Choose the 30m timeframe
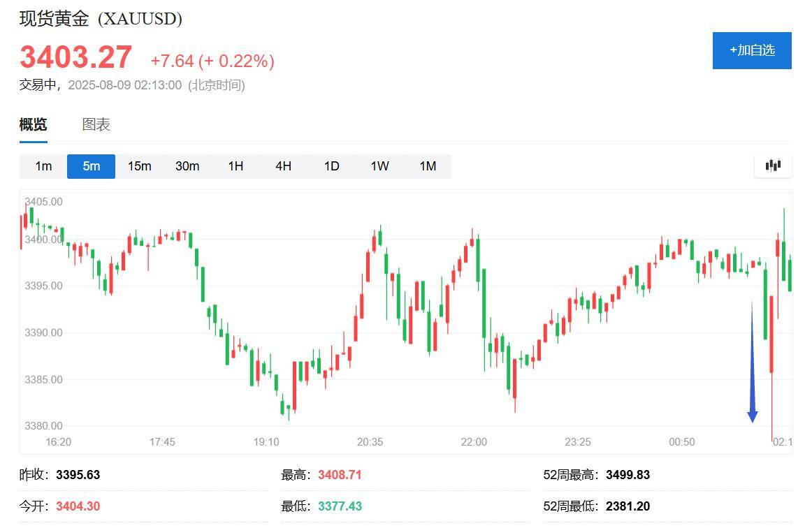The image size is (812, 528). click(x=187, y=166)
